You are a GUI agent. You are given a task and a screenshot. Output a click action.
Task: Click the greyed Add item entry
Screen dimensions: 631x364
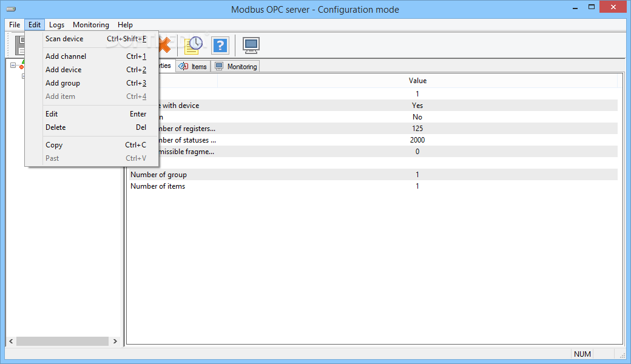(92, 96)
